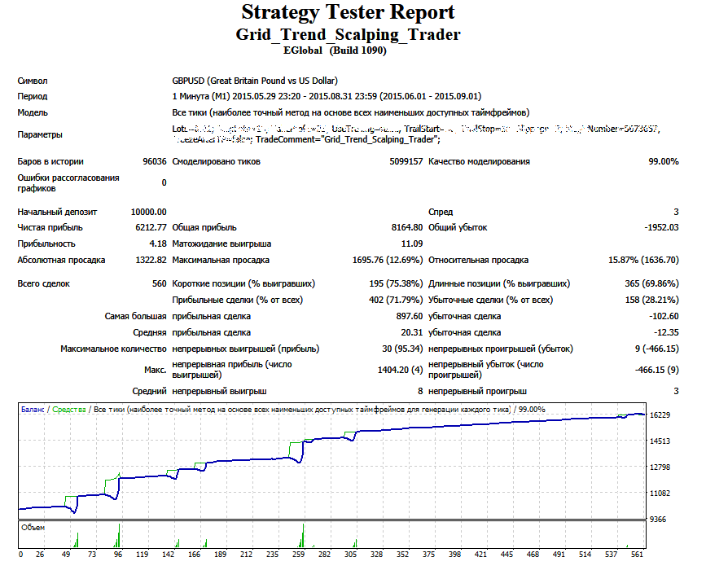Click relative drawdown 15.87% (1636.70)

tap(643, 260)
